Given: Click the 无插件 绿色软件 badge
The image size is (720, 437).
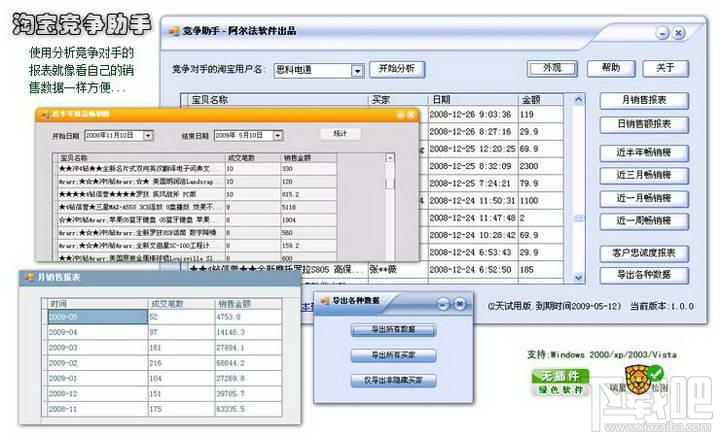Looking at the screenshot, I should tap(560, 382).
